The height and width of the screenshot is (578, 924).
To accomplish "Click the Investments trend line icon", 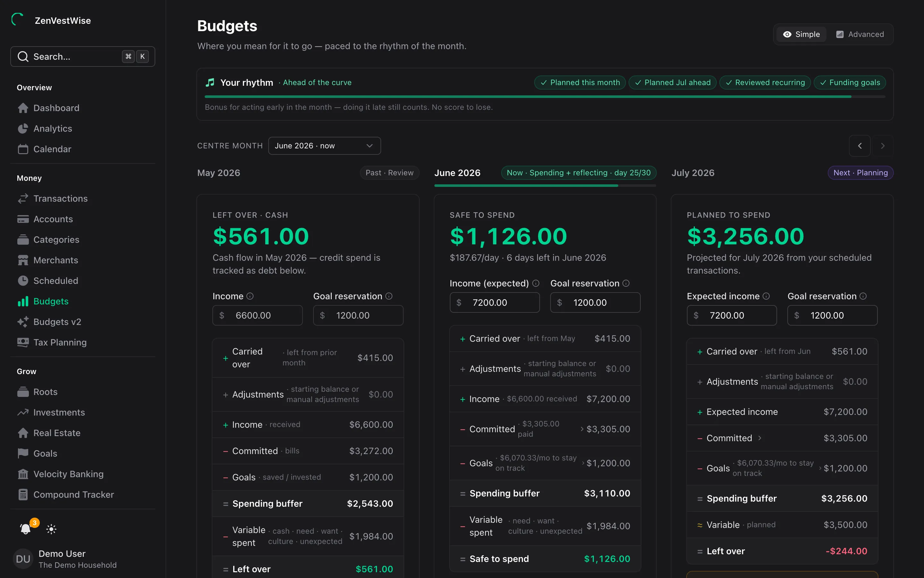I will coord(23,413).
